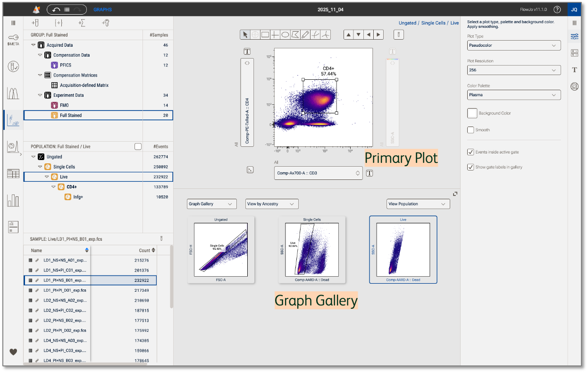Open the GRAPHS tab
Viewport: 588px width, 373px height.
coord(102,9)
